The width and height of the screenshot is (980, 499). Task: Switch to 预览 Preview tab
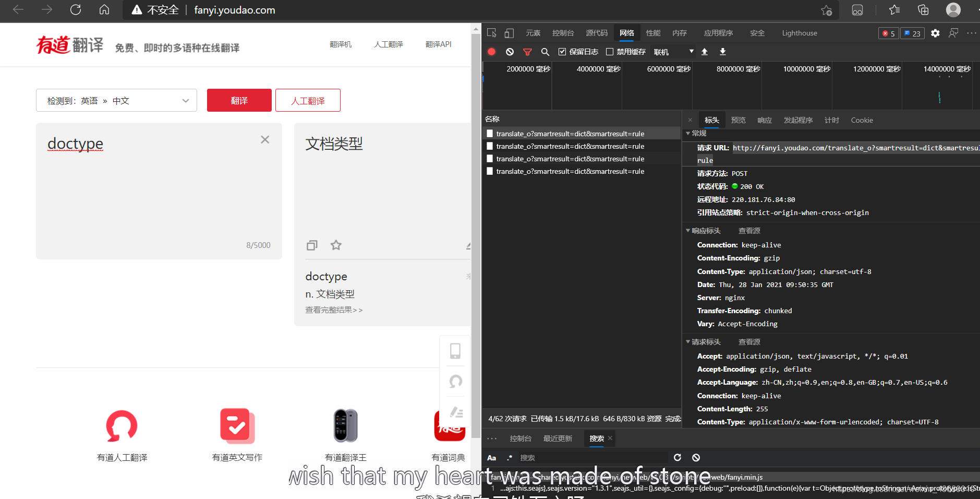738,120
